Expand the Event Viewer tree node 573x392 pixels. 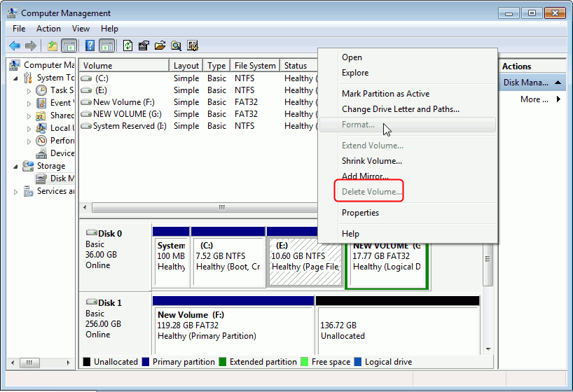pos(29,104)
